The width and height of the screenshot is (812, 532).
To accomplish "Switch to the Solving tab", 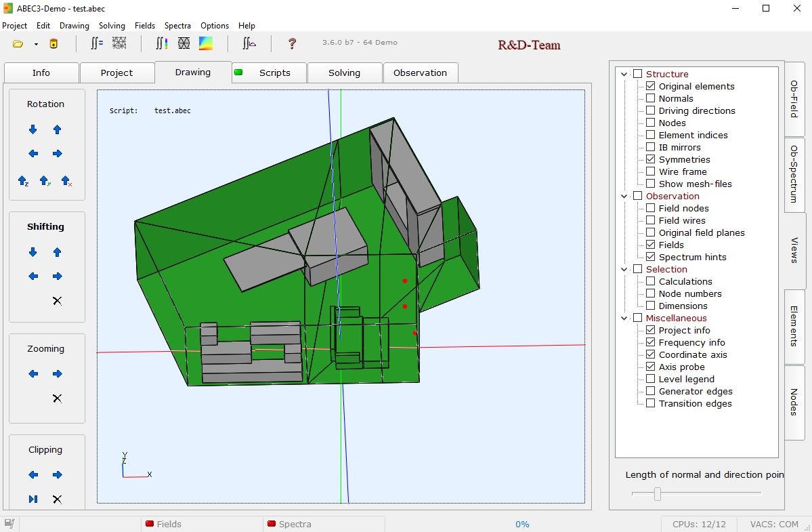I will [x=345, y=73].
